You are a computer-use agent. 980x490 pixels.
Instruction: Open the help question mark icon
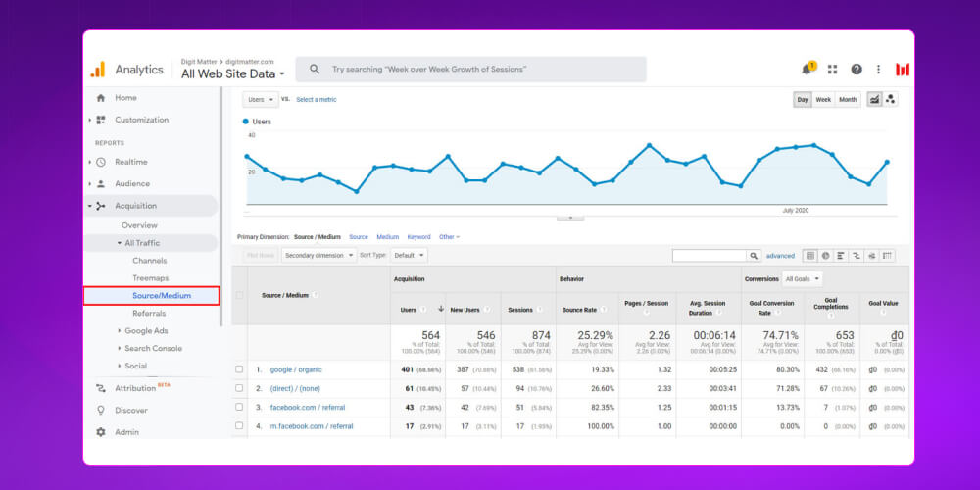pos(857,70)
